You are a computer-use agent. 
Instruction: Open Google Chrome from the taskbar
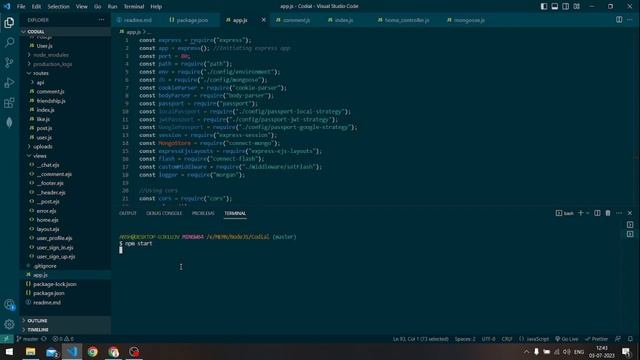(x=93, y=352)
